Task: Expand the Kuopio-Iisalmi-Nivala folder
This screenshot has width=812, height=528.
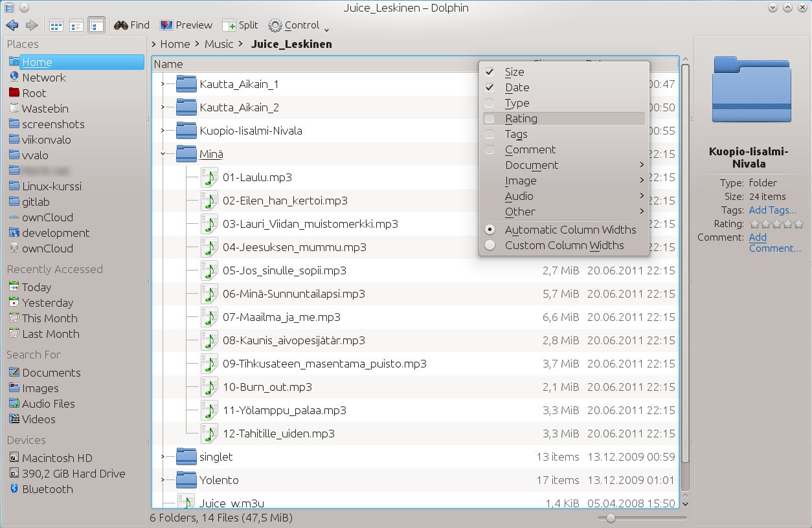Action: 163,131
